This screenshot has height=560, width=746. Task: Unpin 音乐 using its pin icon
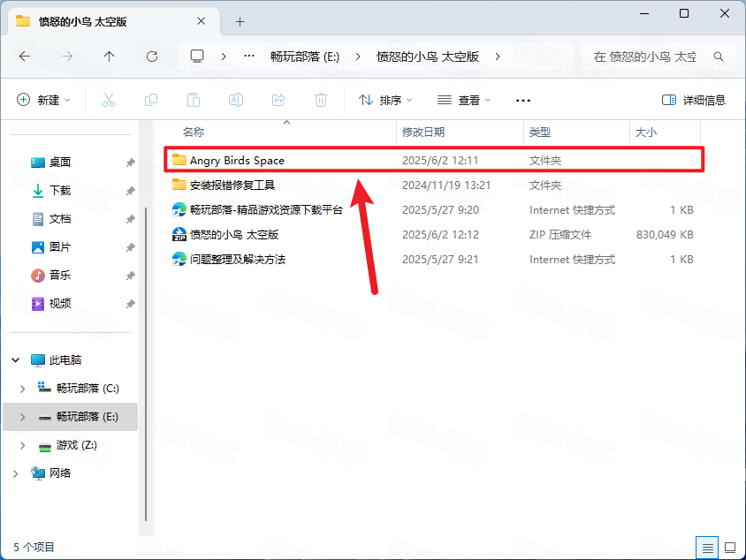130,276
